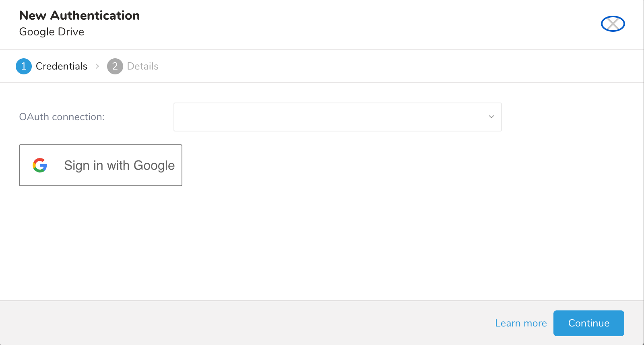Click the small chevron in OAuth field
This screenshot has height=345, width=644.
tap(491, 117)
